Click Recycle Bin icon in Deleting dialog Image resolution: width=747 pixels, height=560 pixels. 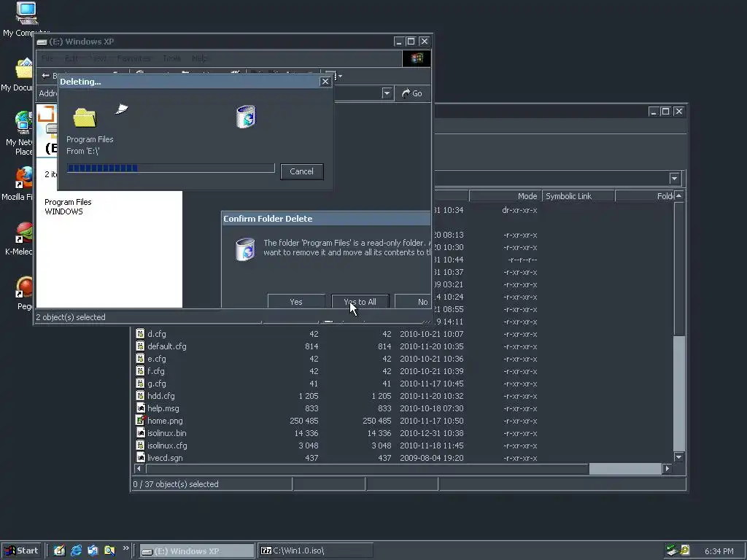247,117
